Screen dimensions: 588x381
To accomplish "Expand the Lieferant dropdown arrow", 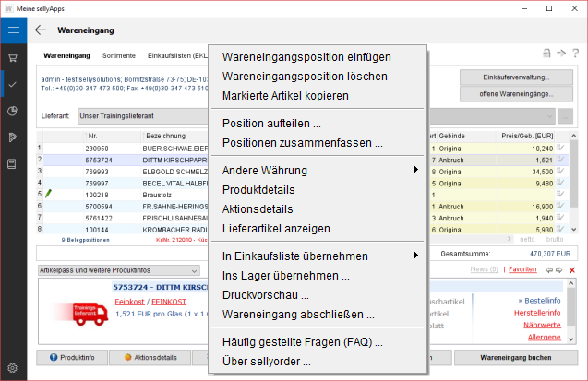I will (x=563, y=116).
